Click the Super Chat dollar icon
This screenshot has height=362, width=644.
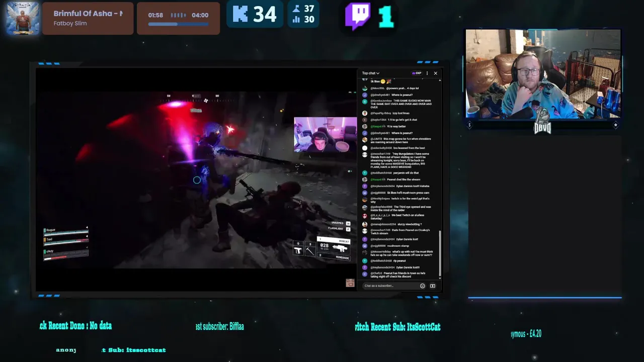point(432,286)
